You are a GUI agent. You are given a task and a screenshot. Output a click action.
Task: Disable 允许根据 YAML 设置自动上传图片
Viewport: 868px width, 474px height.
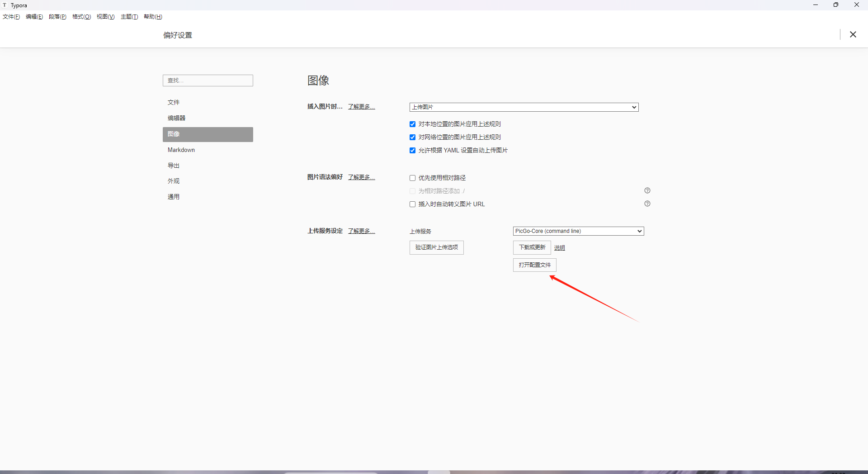412,151
